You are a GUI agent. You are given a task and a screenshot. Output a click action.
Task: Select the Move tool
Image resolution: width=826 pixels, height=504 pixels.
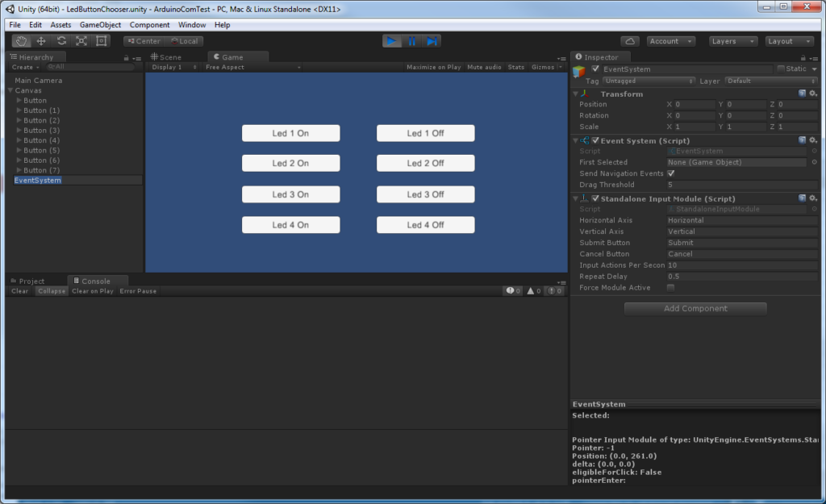(x=41, y=41)
